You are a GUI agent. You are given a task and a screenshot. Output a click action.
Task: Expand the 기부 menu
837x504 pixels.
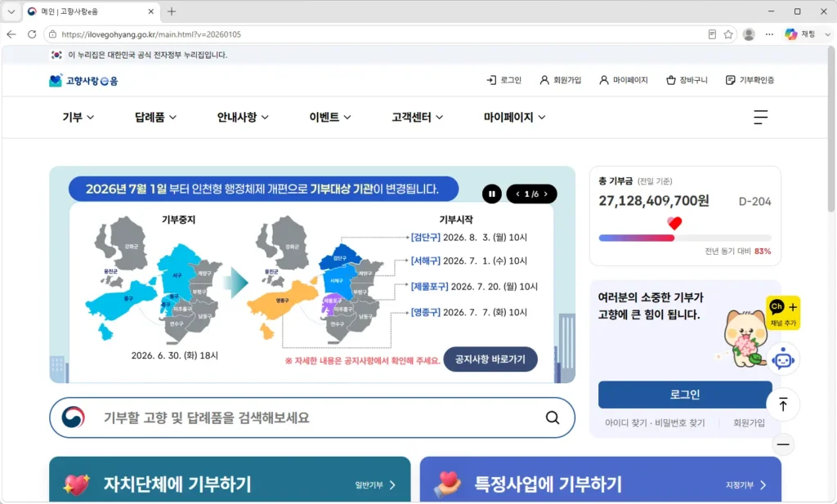click(78, 117)
